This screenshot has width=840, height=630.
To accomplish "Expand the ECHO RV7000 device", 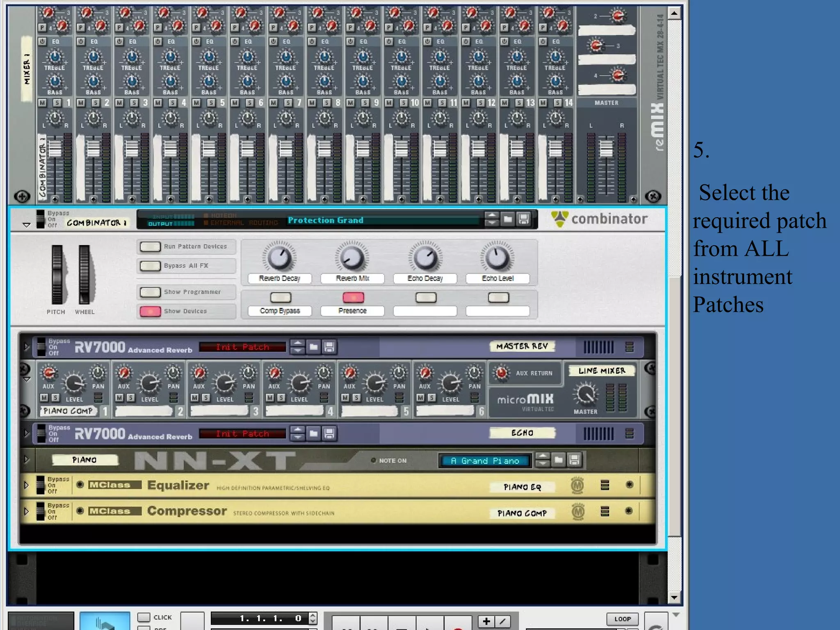I will (x=27, y=433).
